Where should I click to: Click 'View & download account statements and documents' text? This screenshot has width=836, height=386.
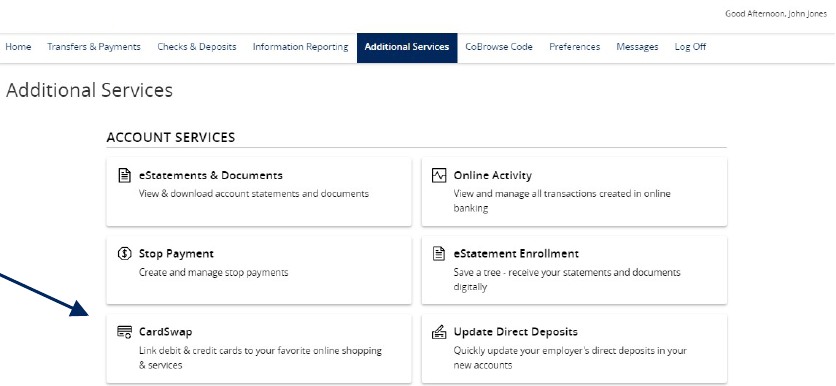point(254,194)
